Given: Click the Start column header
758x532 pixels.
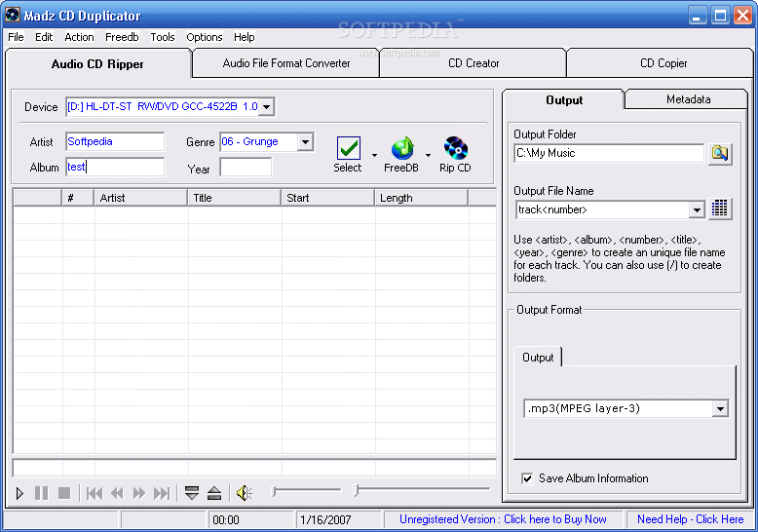Looking at the screenshot, I should point(327,198).
